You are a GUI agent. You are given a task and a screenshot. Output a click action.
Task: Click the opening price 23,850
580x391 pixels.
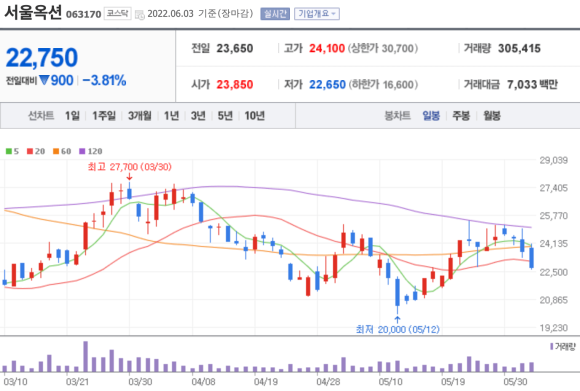(x=235, y=85)
